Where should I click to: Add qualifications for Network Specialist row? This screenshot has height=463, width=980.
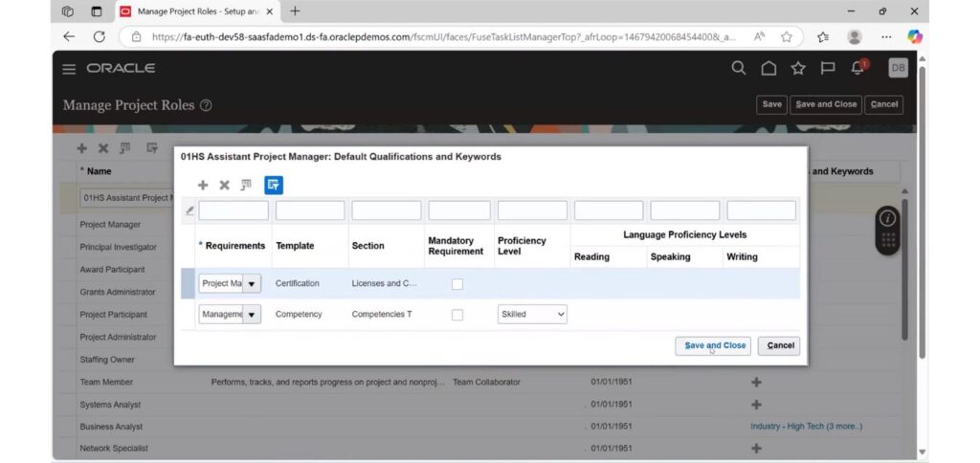click(756, 448)
